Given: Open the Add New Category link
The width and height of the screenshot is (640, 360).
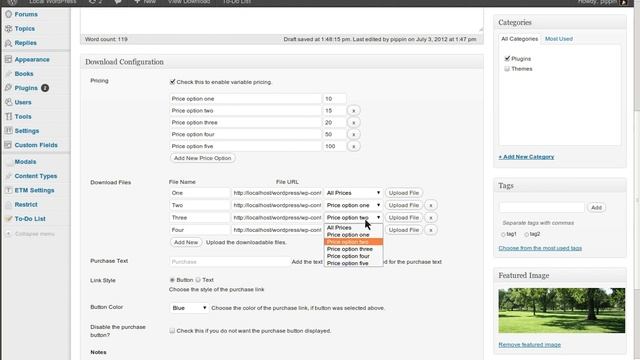Looking at the screenshot, I should pyautogui.click(x=526, y=157).
